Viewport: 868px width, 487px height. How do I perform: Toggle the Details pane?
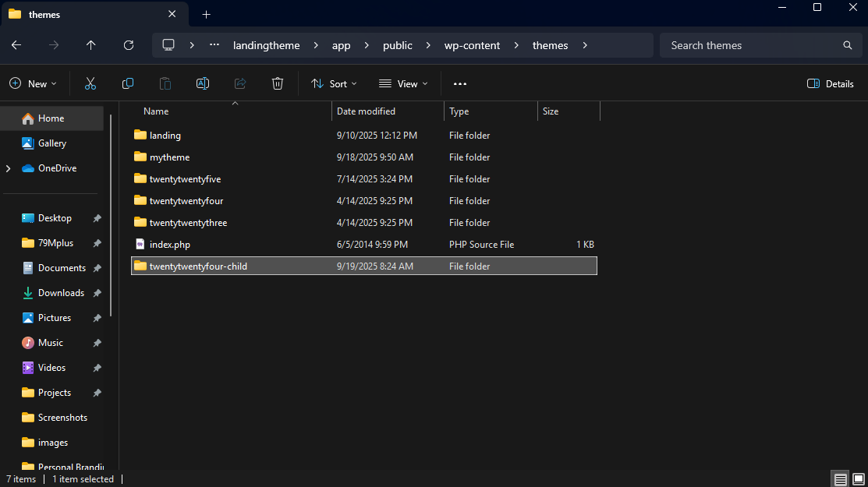pyautogui.click(x=830, y=83)
